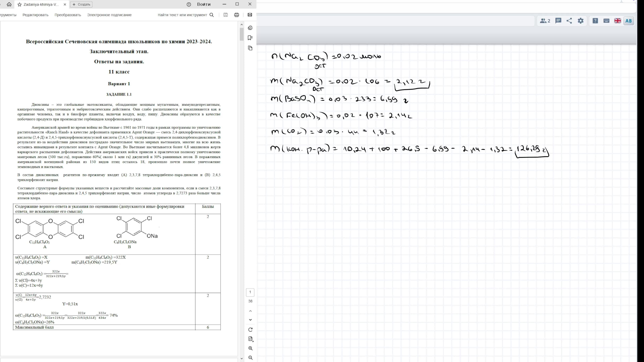Toggle the AB text mode button
This screenshot has height=362, width=644.
pyautogui.click(x=628, y=21)
